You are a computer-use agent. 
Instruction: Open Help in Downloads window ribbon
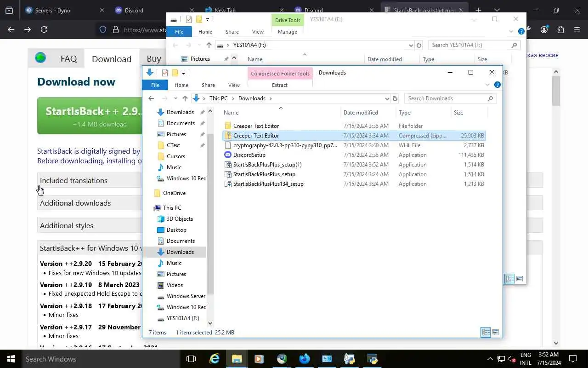click(497, 85)
